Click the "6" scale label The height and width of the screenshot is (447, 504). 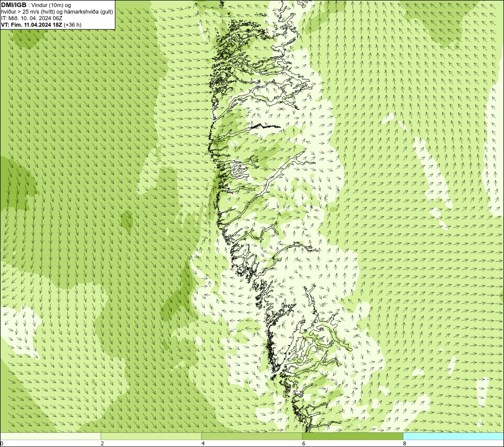coord(304,444)
